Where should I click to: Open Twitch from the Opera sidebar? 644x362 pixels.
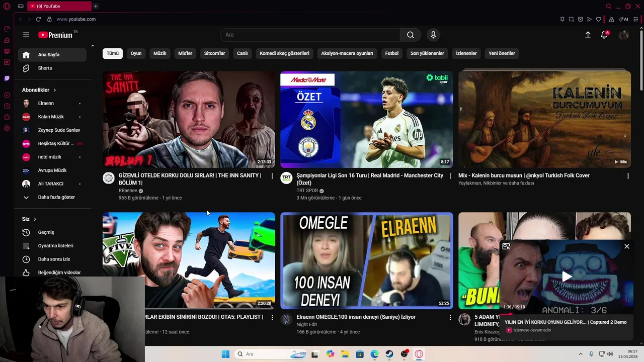point(7,78)
